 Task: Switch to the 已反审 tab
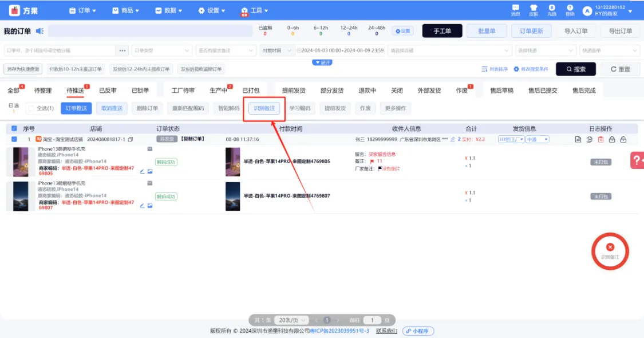[x=108, y=91]
